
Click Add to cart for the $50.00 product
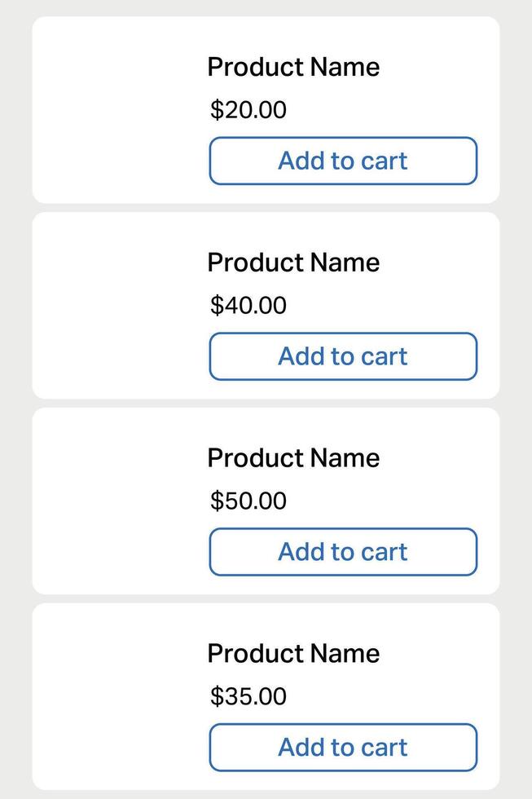(342, 552)
